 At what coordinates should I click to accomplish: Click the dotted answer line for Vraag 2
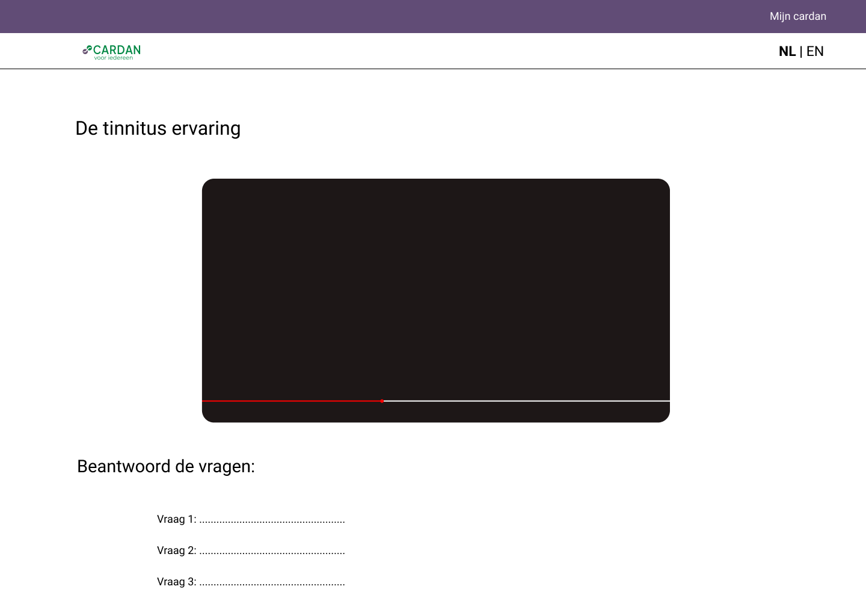[272, 552]
